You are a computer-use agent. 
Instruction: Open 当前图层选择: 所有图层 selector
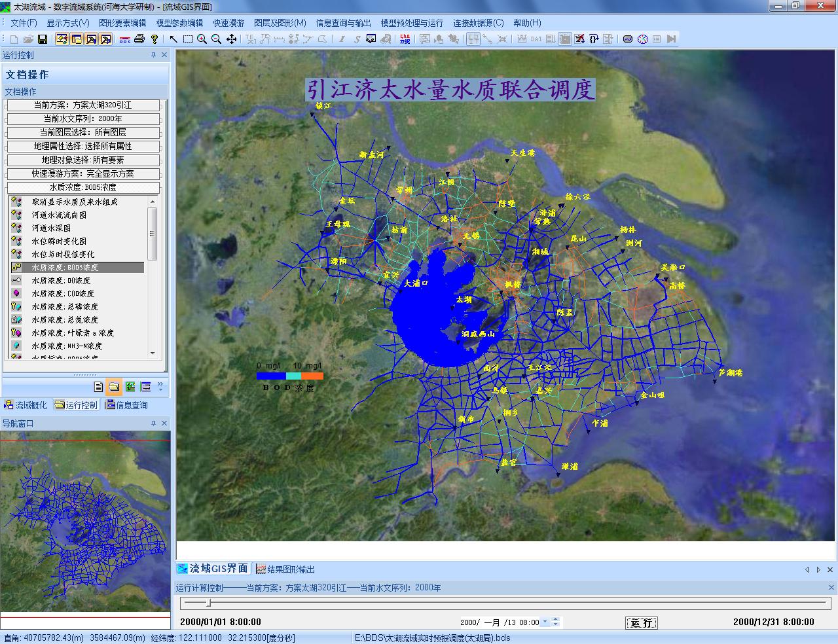click(x=83, y=133)
